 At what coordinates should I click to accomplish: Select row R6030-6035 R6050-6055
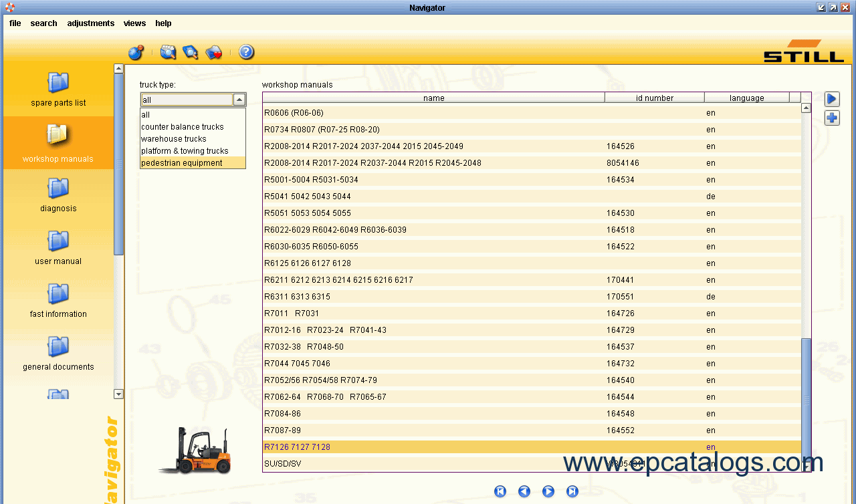[532, 247]
